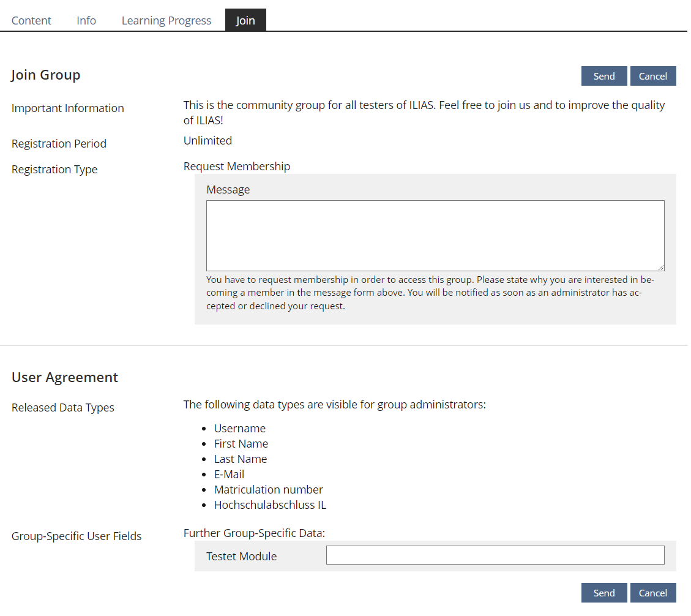Click the User Agreement section heading
Screen dimensions: 691x616
(64, 377)
